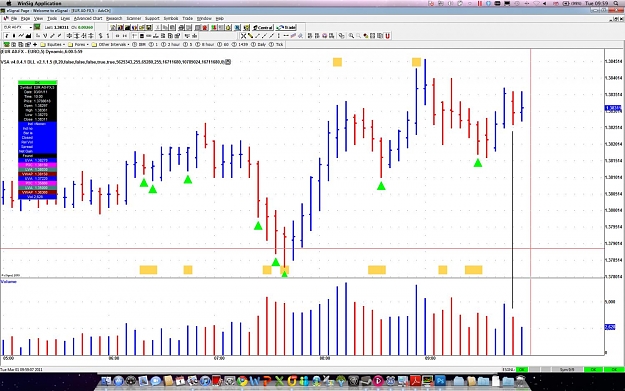The height and width of the screenshot is (391, 625).
Task: Switch chart to the Tick interval
Action: click(276, 45)
